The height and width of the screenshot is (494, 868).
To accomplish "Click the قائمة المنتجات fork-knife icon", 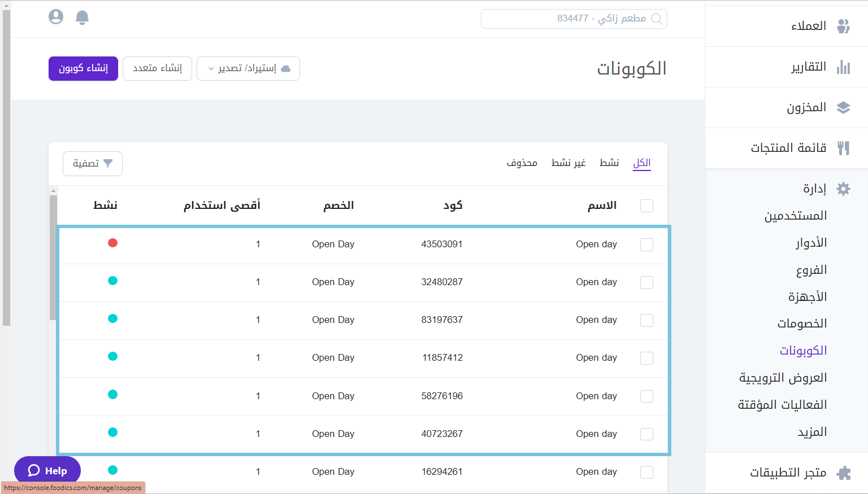I will (x=843, y=148).
